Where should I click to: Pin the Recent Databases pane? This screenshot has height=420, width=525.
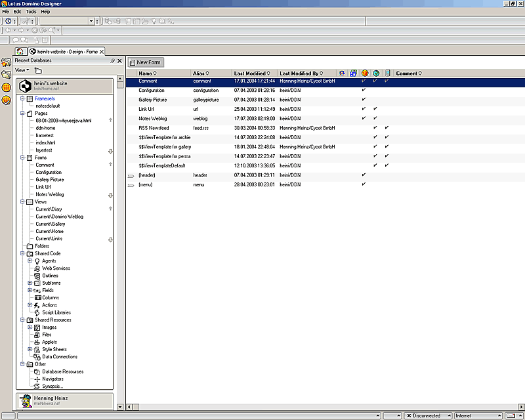(112, 60)
